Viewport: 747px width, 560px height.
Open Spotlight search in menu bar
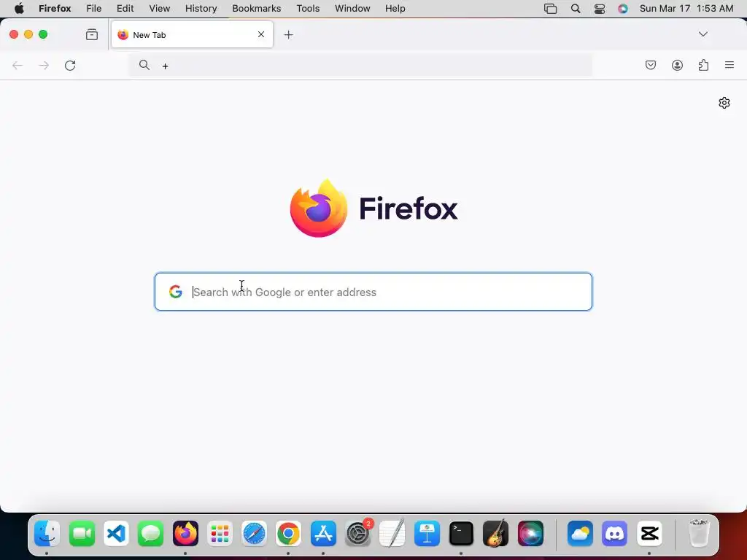576,9
